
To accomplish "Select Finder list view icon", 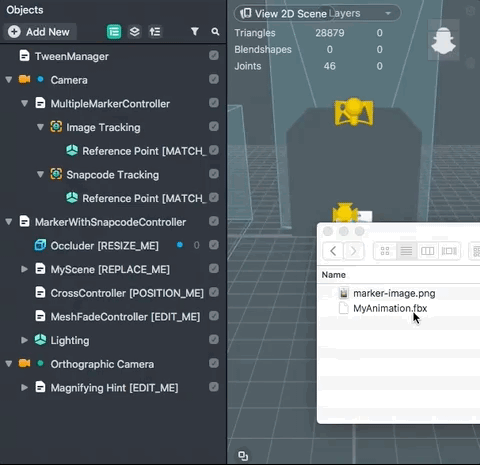I will click(x=406, y=251).
